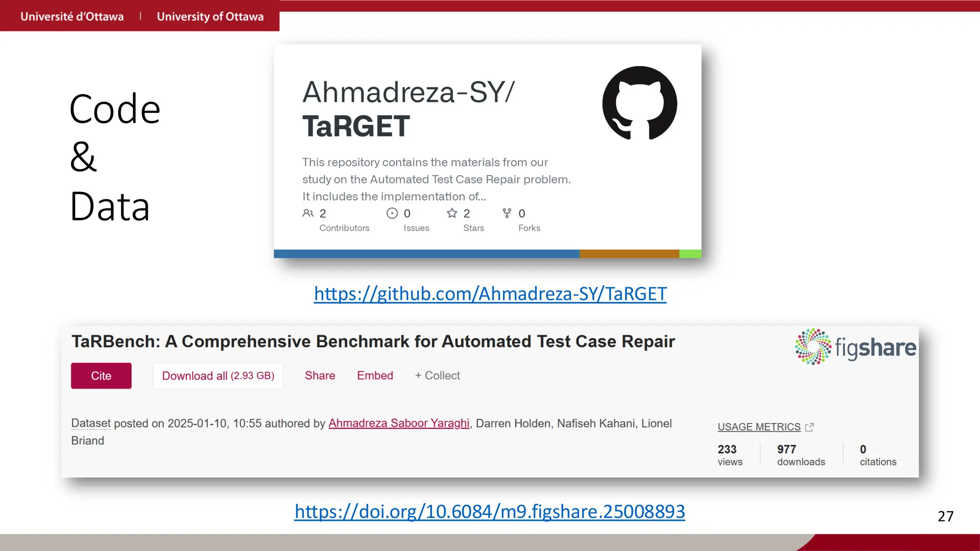Click the + Collect option

[x=437, y=375]
